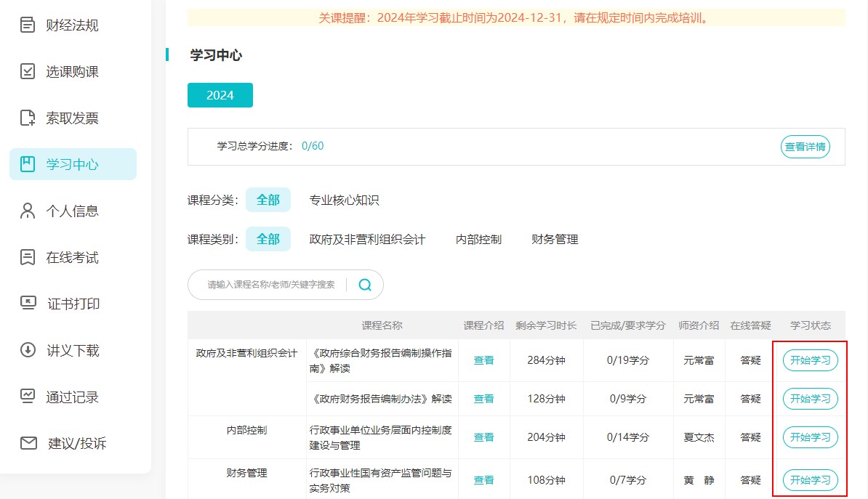The width and height of the screenshot is (868, 499).
Task: Filter course type by 政府及非营利组织会计
Action: point(367,239)
